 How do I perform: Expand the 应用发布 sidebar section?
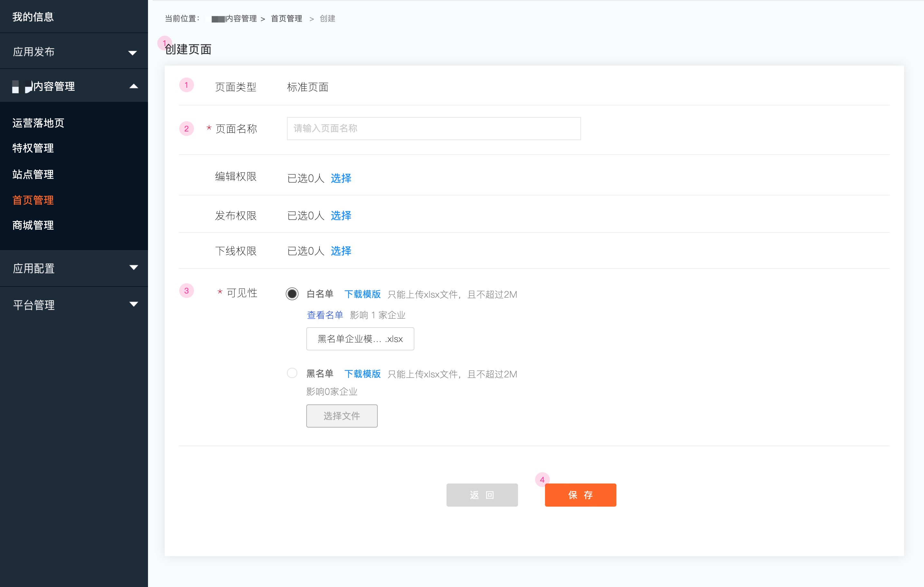74,52
